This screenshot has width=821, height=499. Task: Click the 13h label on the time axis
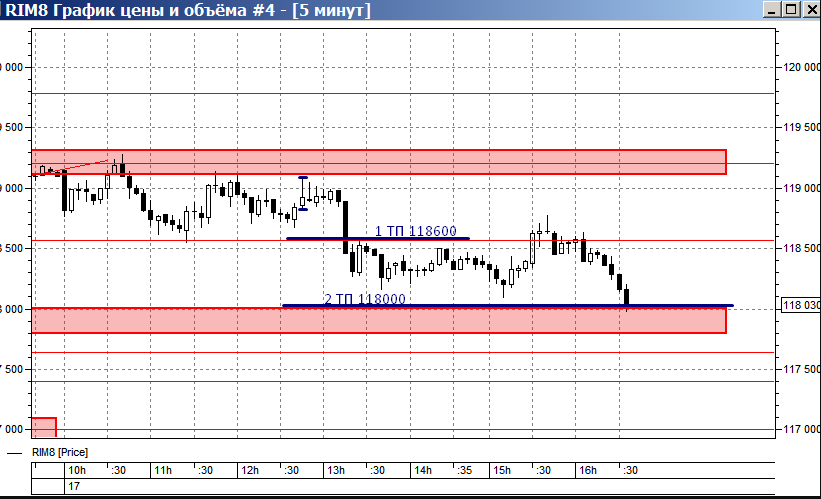tap(336, 470)
